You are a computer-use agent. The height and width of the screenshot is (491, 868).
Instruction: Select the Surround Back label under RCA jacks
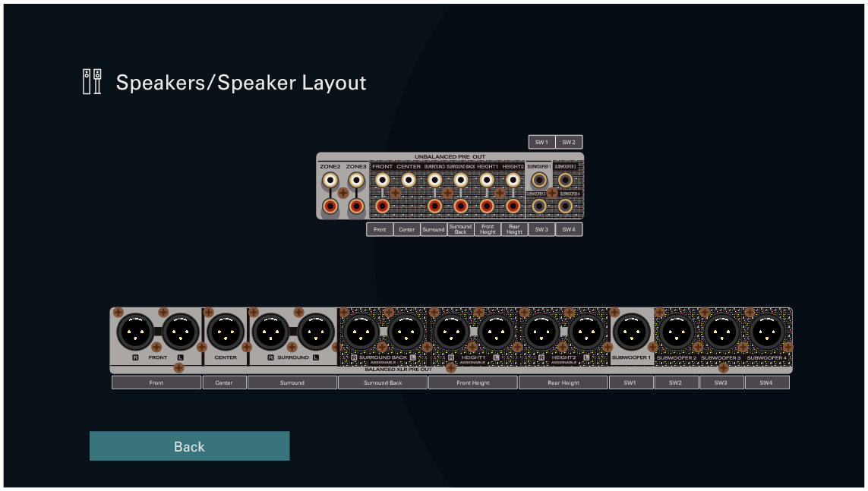click(460, 229)
